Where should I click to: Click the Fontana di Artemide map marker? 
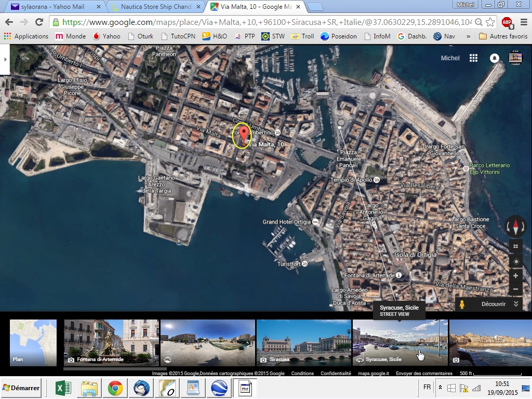pos(399,275)
